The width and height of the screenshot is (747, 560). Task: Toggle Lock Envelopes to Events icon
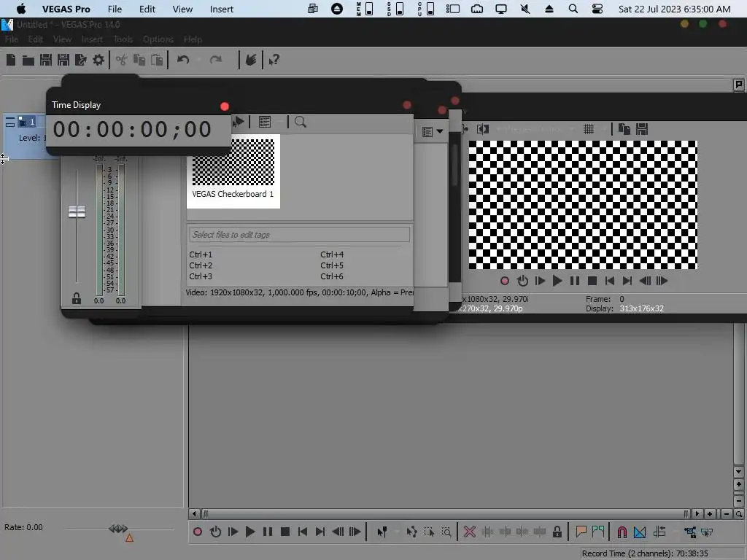689,532
